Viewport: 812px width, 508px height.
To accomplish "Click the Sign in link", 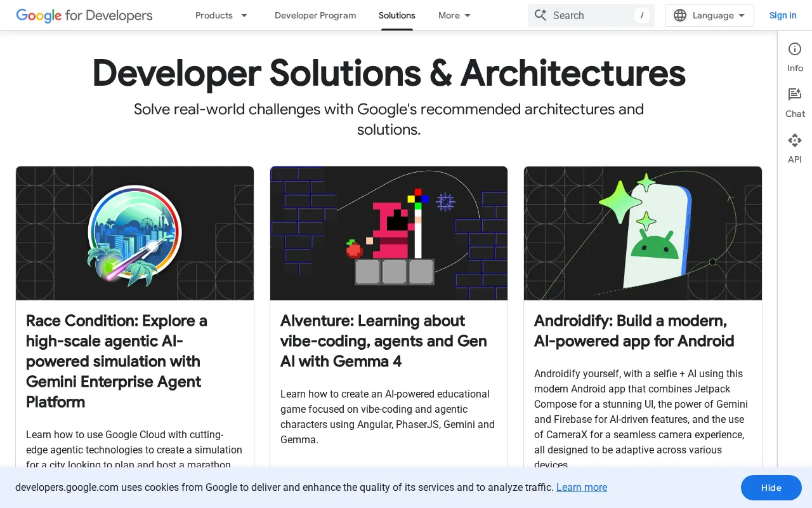I will [x=783, y=15].
